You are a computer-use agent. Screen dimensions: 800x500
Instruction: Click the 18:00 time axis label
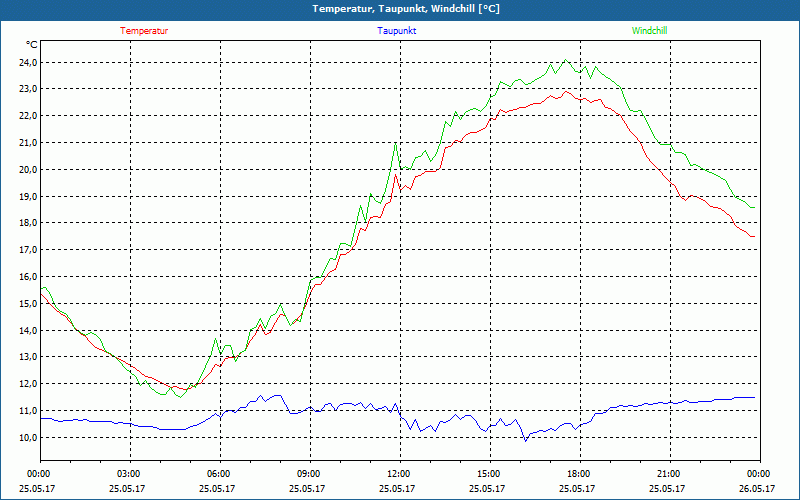tap(580, 474)
